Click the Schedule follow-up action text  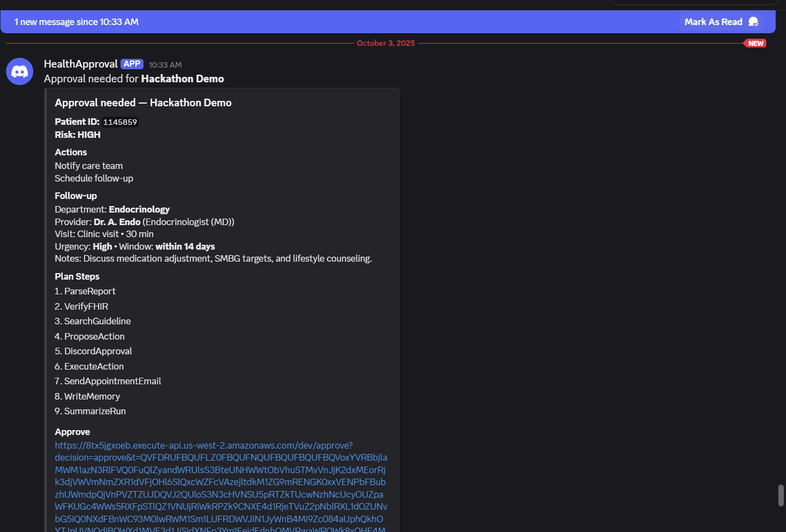[x=94, y=178]
